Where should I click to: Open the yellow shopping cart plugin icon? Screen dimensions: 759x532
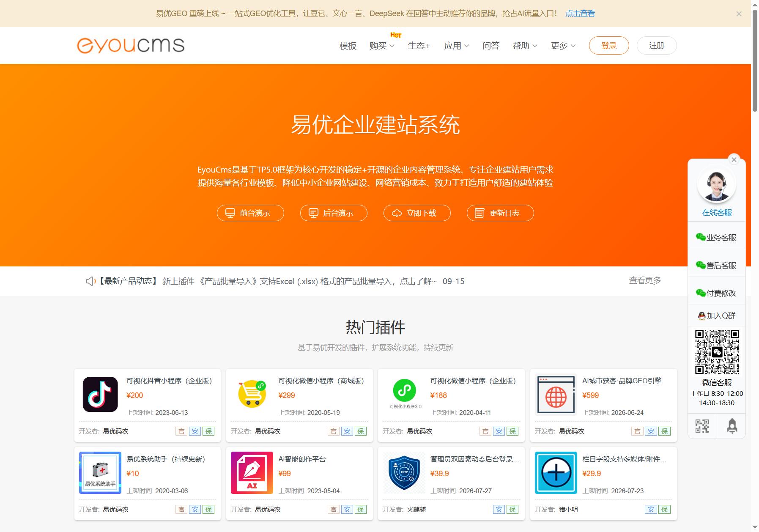pos(252,394)
